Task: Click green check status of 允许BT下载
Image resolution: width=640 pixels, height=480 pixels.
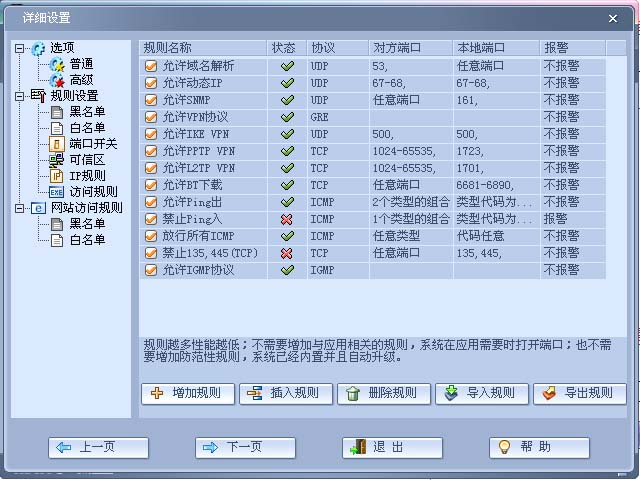Action: pyautogui.click(x=287, y=185)
